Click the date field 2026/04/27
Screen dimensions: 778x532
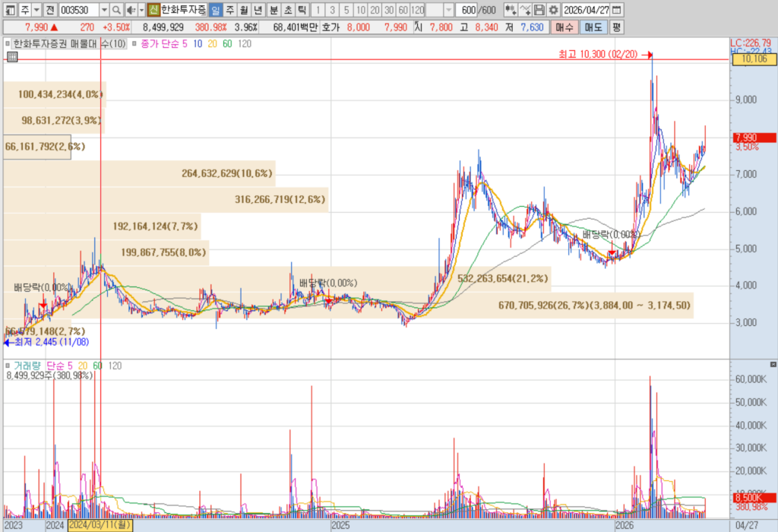(586, 10)
